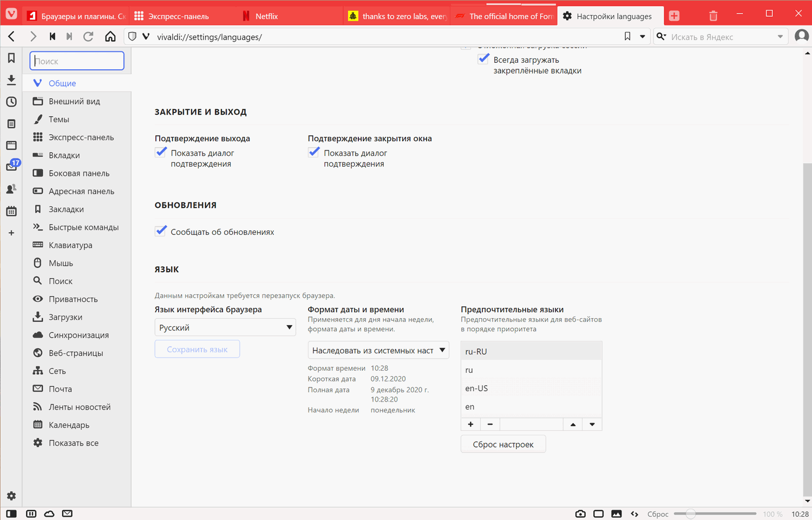
Task: Open Приватность settings category
Action: [x=77, y=299]
